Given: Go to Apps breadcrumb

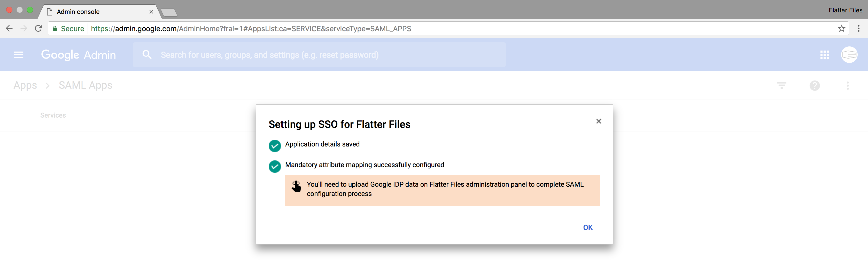Looking at the screenshot, I should (25, 85).
